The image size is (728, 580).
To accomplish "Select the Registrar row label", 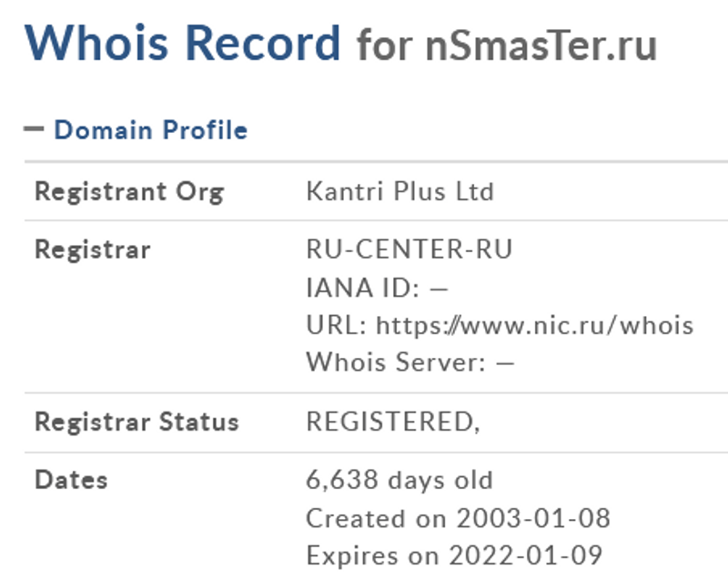I will click(x=93, y=249).
